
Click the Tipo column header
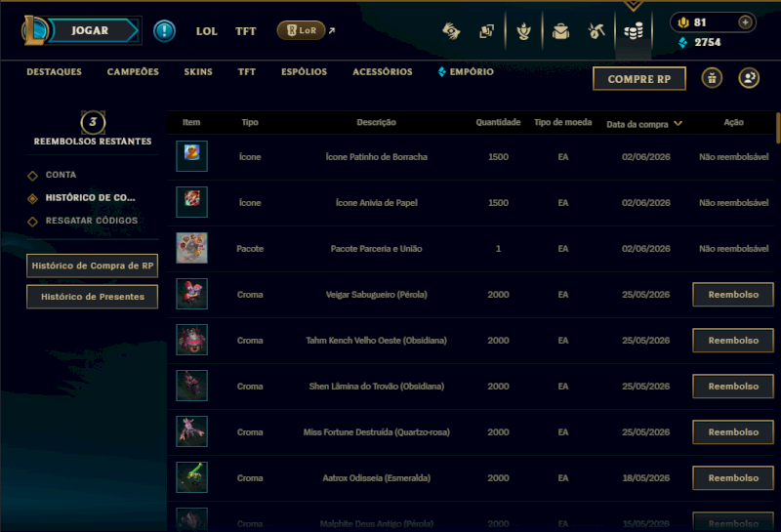[250, 122]
